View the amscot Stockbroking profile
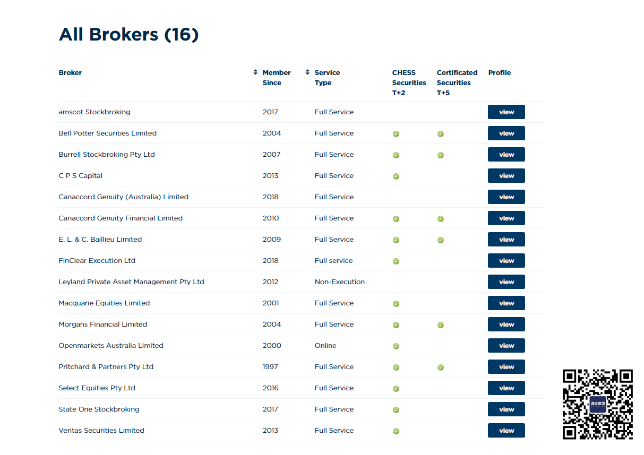This screenshot has width=644, height=455. tap(506, 112)
